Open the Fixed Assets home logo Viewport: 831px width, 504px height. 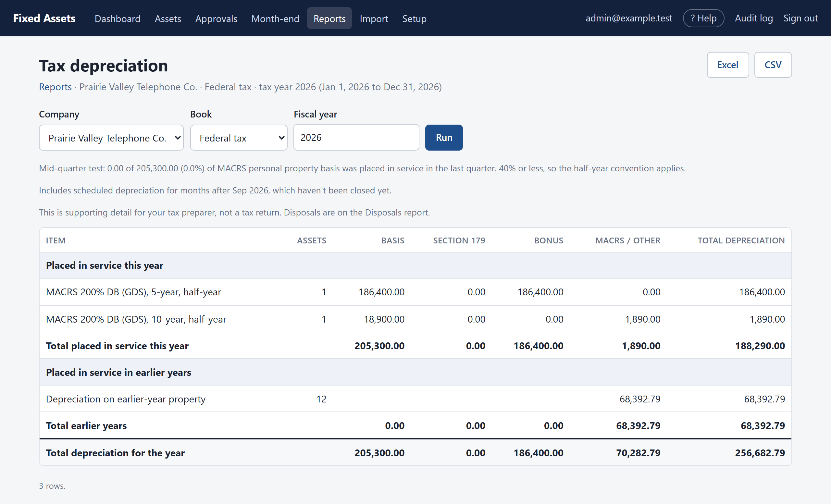pyautogui.click(x=44, y=18)
